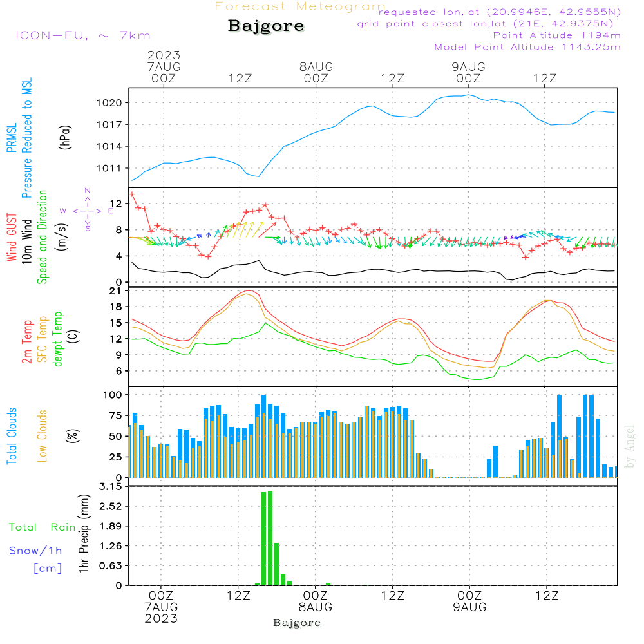This screenshot has width=644, height=644.
Task: Select the 9AUG label on bottom axis
Action: click(x=469, y=607)
